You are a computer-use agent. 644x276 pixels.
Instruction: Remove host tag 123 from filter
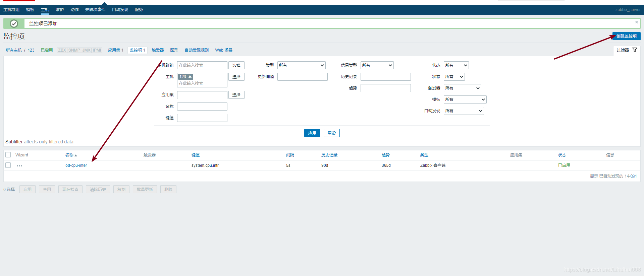click(190, 77)
